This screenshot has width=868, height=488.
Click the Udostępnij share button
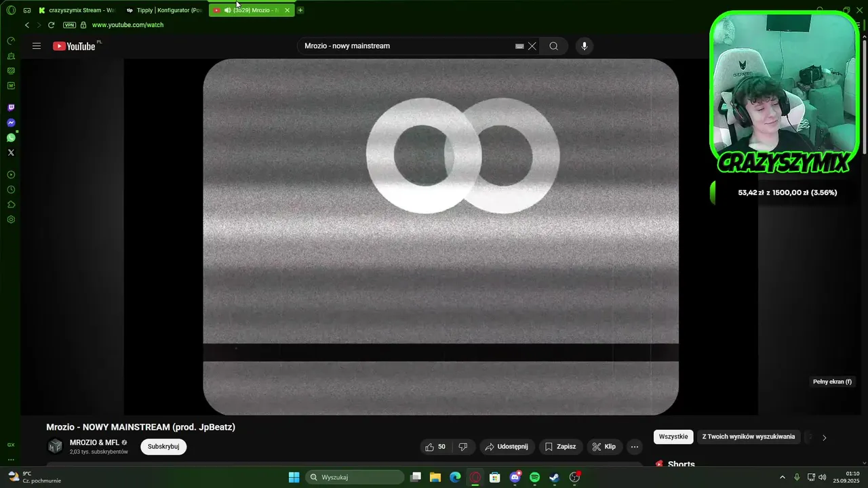coord(507,447)
